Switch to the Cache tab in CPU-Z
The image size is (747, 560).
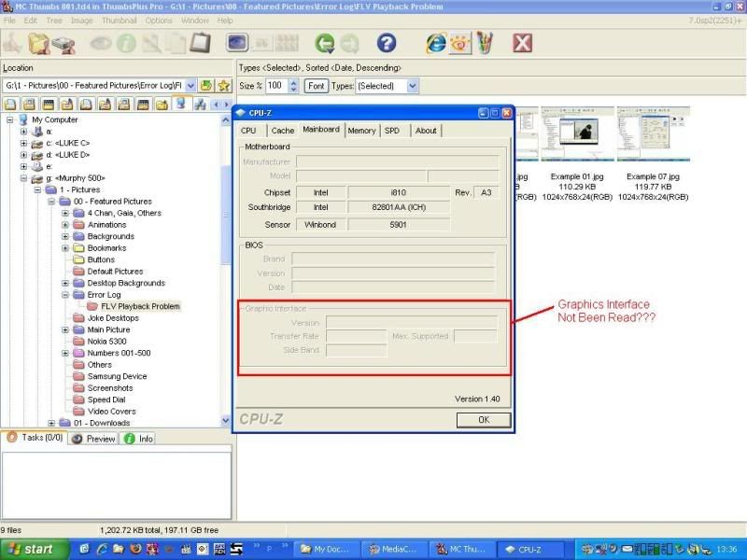(x=283, y=131)
